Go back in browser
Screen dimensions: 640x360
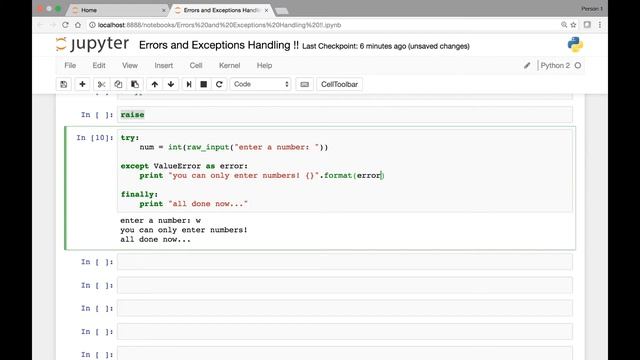point(40,25)
